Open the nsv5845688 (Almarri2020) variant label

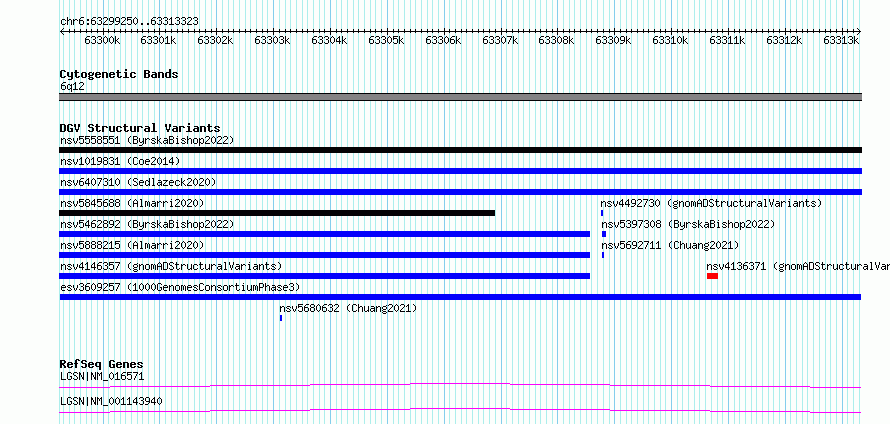pos(132,203)
